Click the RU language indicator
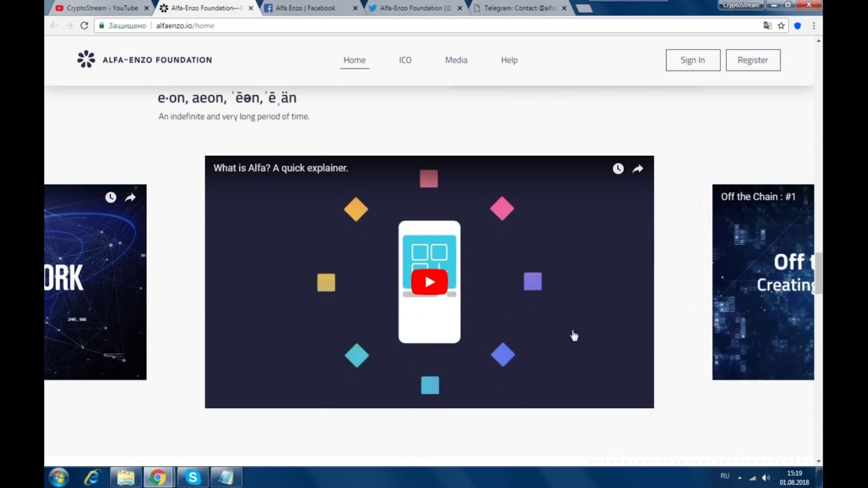The height and width of the screenshot is (488, 868). [x=725, y=476]
